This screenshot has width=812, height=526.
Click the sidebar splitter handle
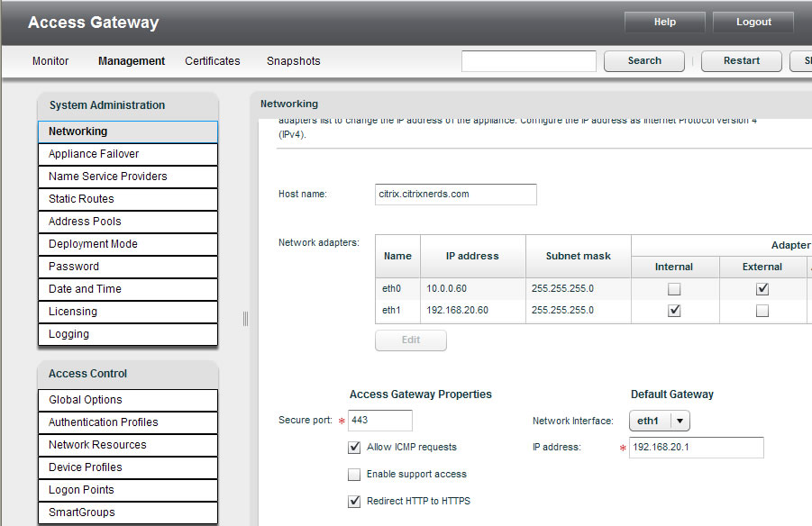(245, 319)
